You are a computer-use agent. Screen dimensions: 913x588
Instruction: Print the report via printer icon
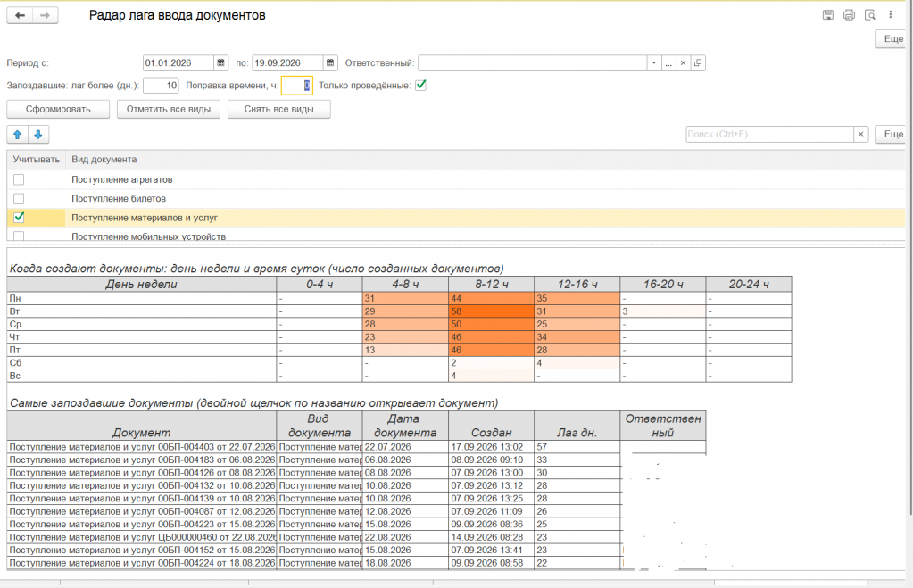point(849,15)
